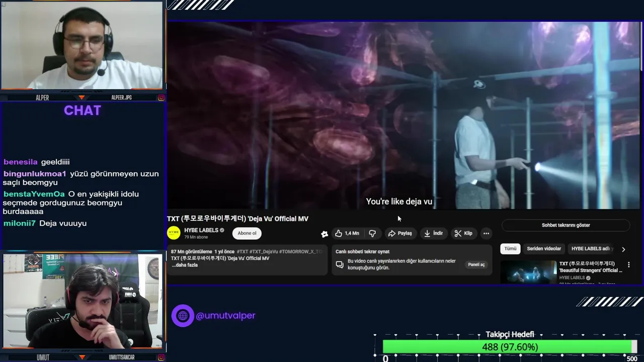Open the Beautiful Strangers video thumbnail
Viewport: 644px width, 362px height.
coord(528,272)
